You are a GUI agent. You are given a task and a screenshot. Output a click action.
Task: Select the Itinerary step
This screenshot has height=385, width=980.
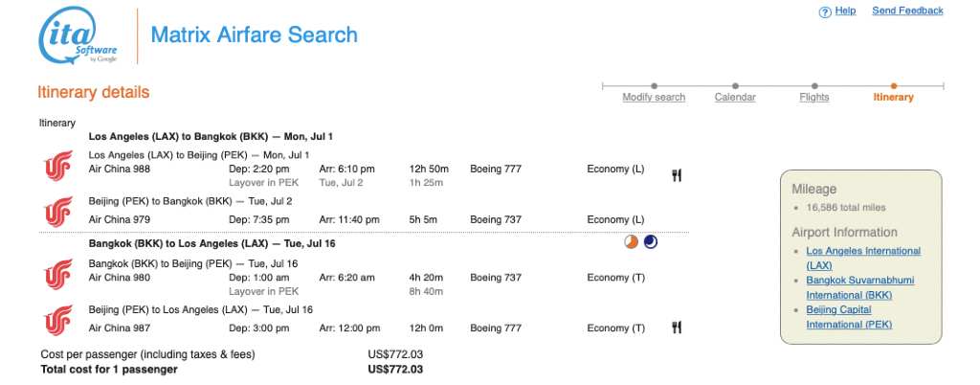(893, 97)
